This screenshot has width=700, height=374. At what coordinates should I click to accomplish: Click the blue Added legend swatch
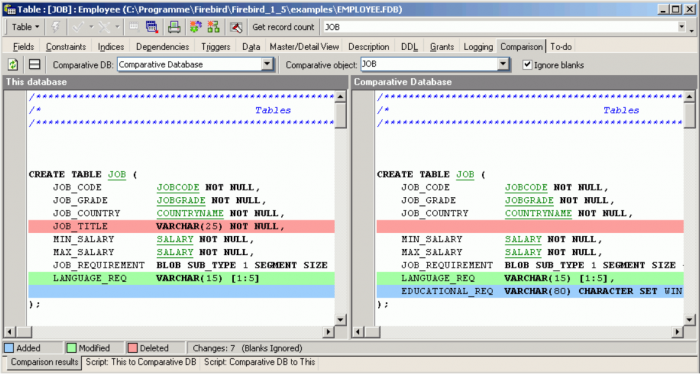click(9, 348)
